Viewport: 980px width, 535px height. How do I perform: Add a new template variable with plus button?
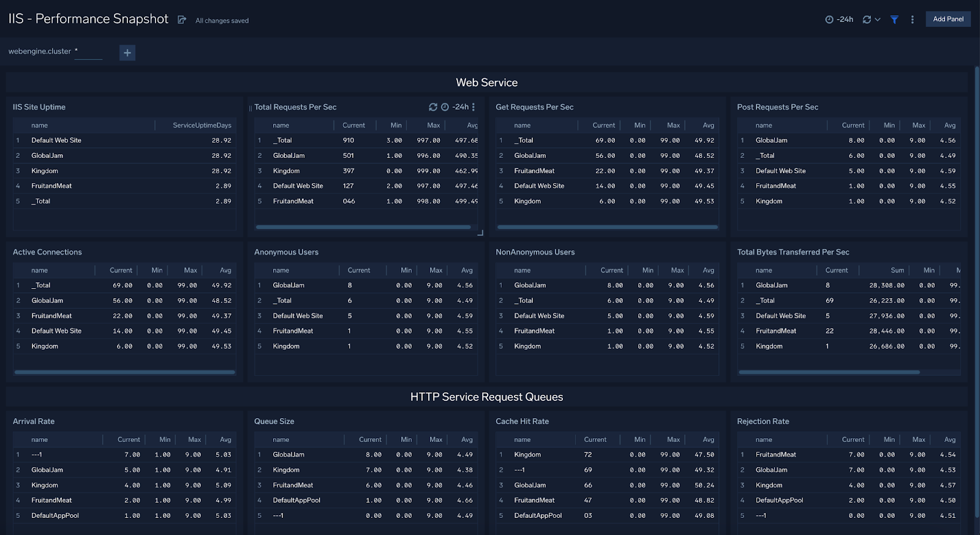[x=127, y=53]
